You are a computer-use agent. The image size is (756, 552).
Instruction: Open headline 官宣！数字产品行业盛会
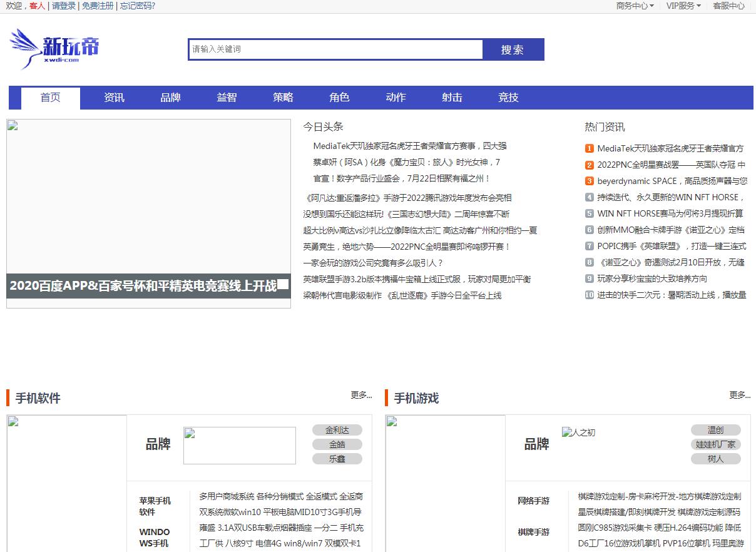click(402, 178)
